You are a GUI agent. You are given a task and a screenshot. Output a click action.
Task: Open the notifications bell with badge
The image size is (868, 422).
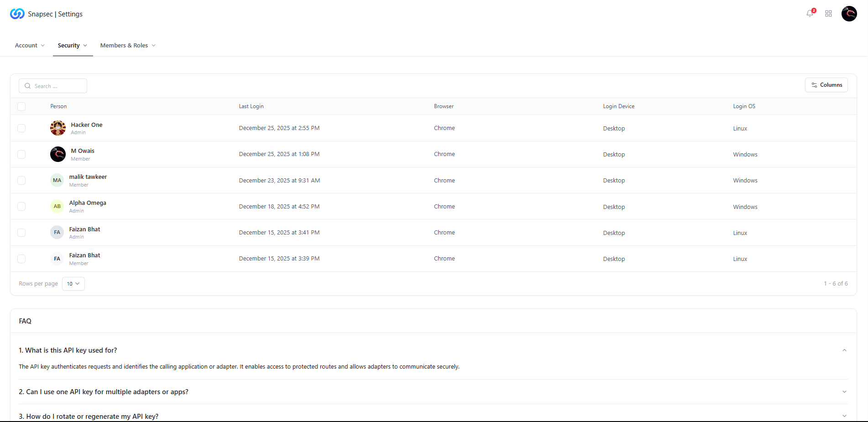pyautogui.click(x=810, y=14)
